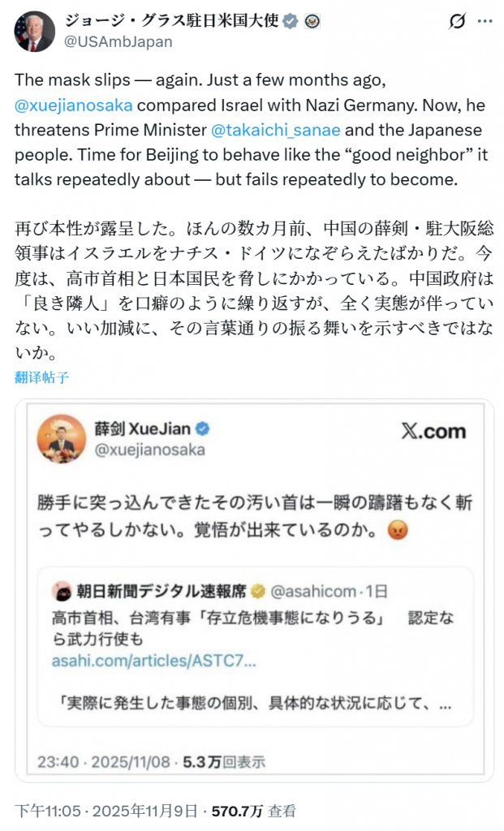The image size is (504, 831).
Task: Click the @USAmbJapan handle
Action: tap(118, 42)
